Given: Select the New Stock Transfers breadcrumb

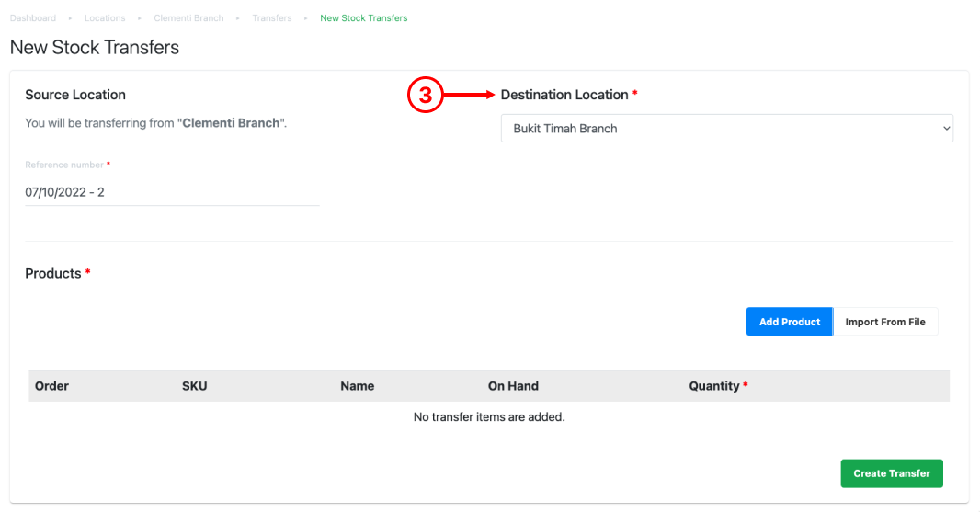Looking at the screenshot, I should (x=364, y=18).
